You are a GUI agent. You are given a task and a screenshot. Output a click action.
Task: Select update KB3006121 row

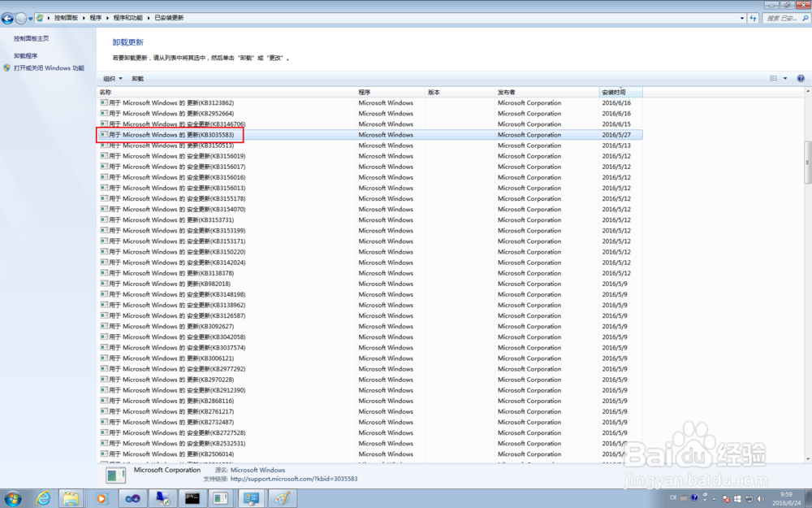click(x=370, y=358)
